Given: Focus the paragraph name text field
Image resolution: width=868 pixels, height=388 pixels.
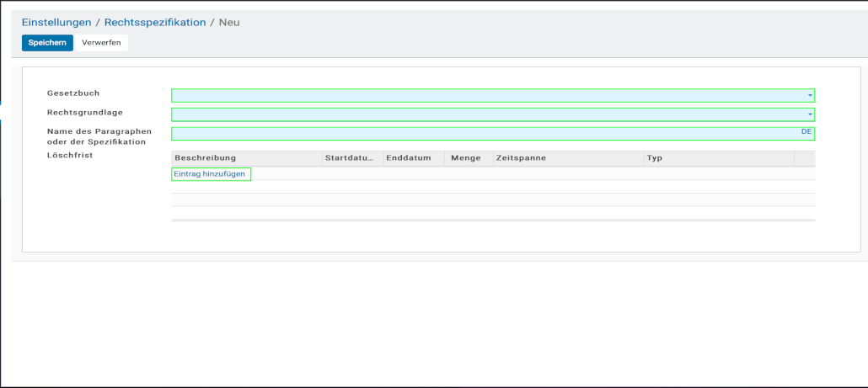Looking at the screenshot, I should (480, 134).
